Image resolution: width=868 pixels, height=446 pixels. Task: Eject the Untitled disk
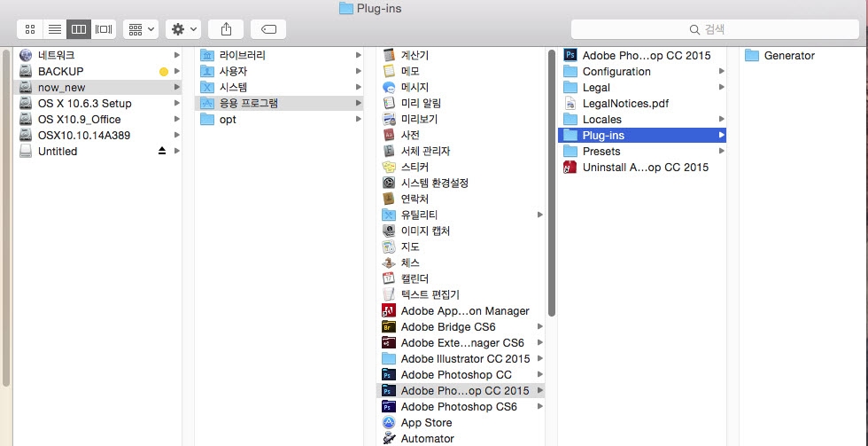(x=161, y=152)
